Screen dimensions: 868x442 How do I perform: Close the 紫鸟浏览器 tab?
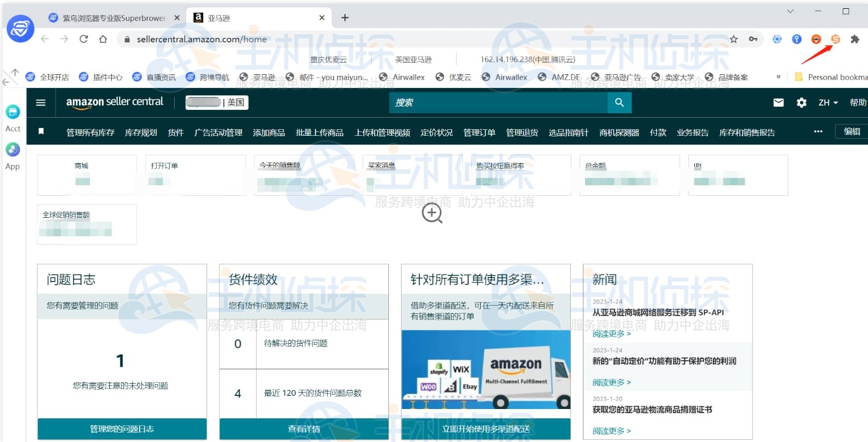pyautogui.click(x=177, y=18)
